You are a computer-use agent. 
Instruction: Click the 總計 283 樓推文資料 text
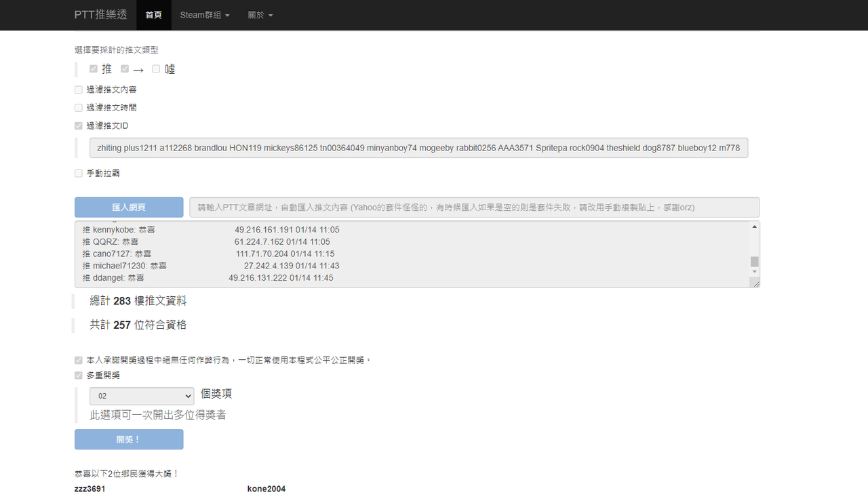click(x=138, y=301)
